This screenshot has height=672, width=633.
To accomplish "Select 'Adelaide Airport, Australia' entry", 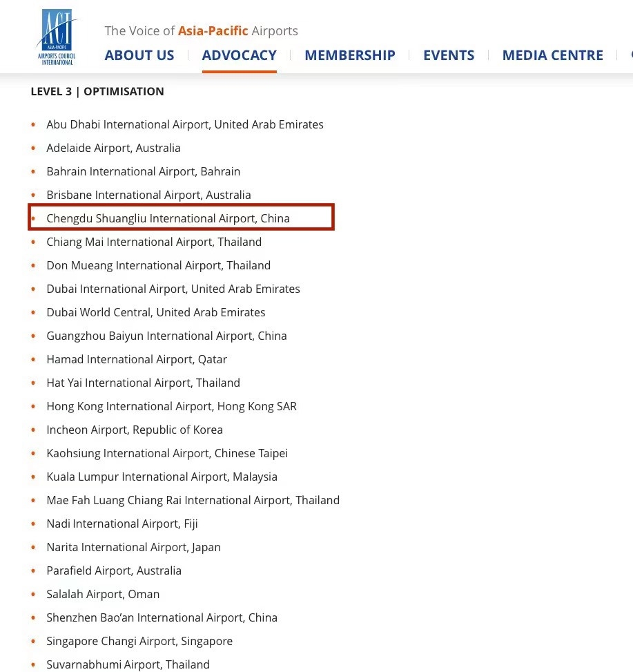I will pos(113,148).
